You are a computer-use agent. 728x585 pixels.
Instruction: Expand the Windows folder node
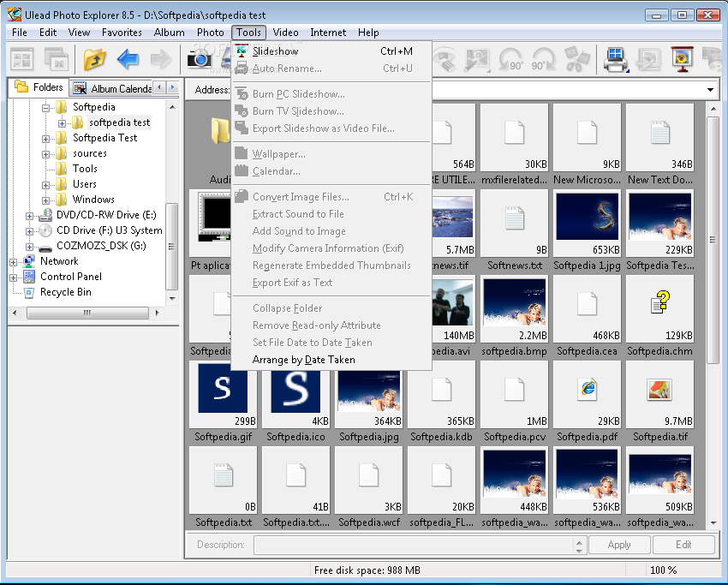click(x=45, y=200)
